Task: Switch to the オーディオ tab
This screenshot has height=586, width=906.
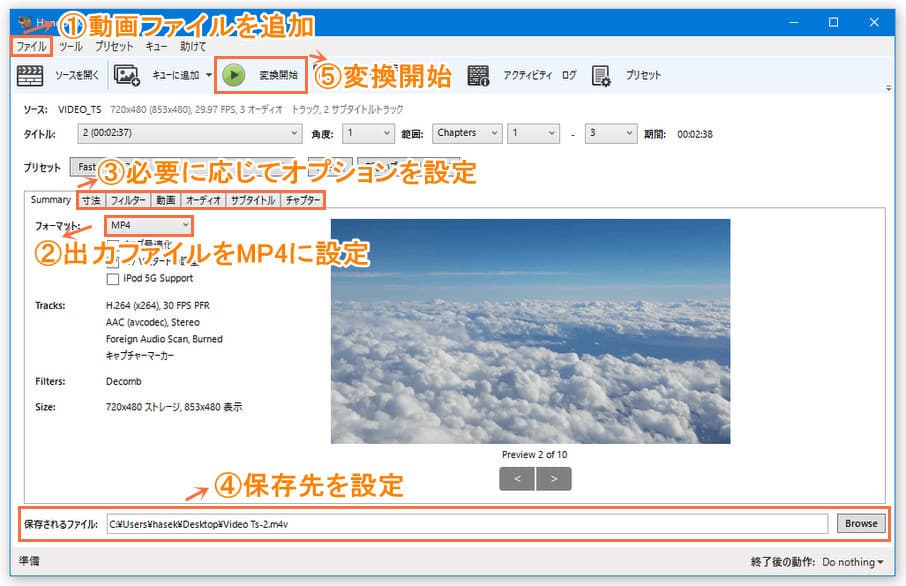Action: tap(203, 200)
